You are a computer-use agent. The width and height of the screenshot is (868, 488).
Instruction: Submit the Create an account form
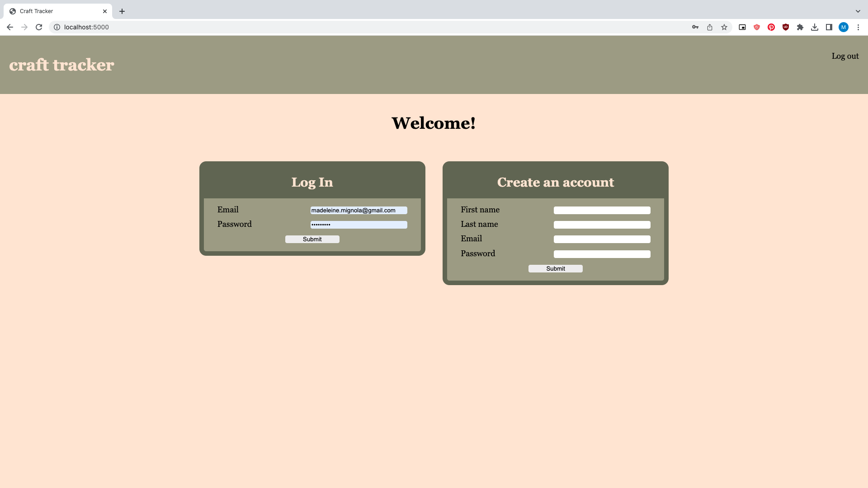555,269
